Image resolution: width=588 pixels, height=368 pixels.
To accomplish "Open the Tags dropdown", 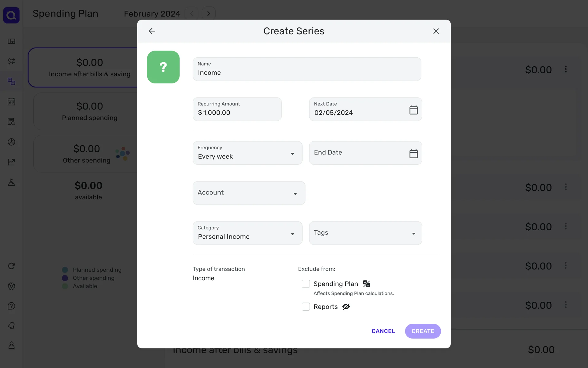I will [365, 233].
